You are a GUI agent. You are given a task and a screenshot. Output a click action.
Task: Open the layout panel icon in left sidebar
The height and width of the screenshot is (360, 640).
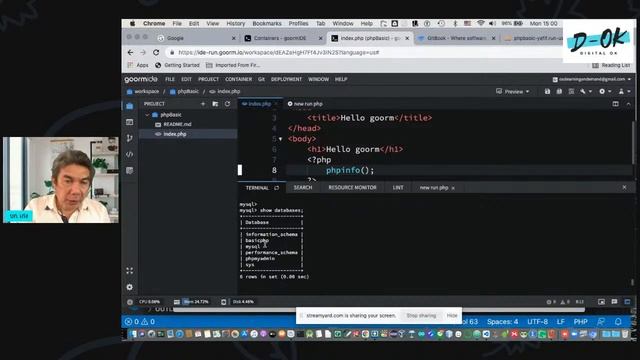130,122
